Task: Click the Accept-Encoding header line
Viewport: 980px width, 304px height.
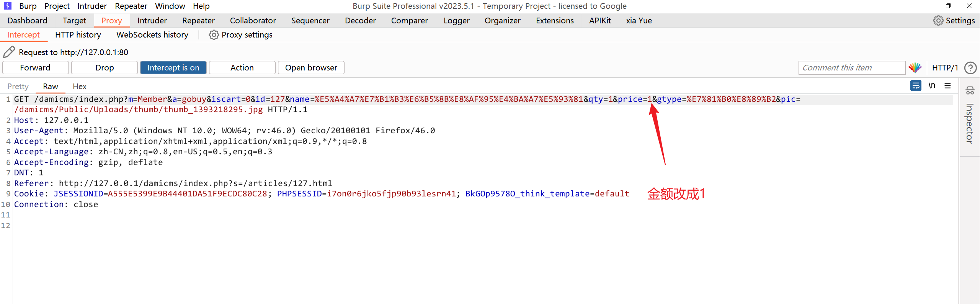Action: 88,162
